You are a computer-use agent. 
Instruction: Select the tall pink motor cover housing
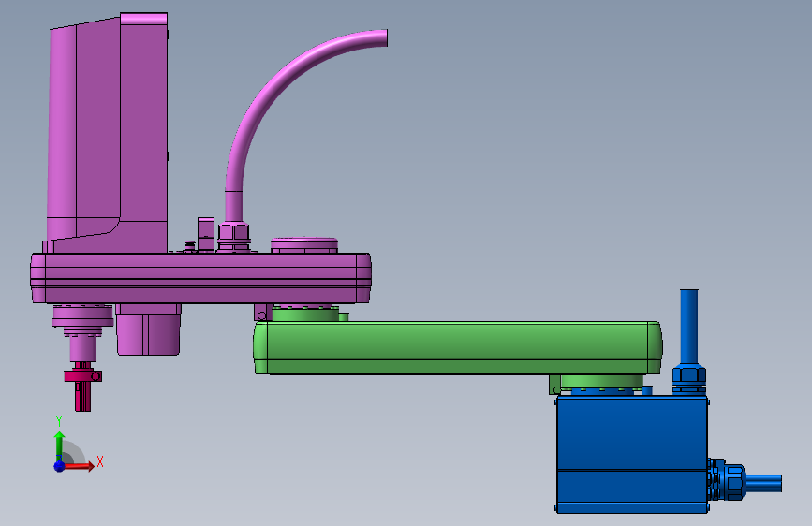(x=108, y=133)
